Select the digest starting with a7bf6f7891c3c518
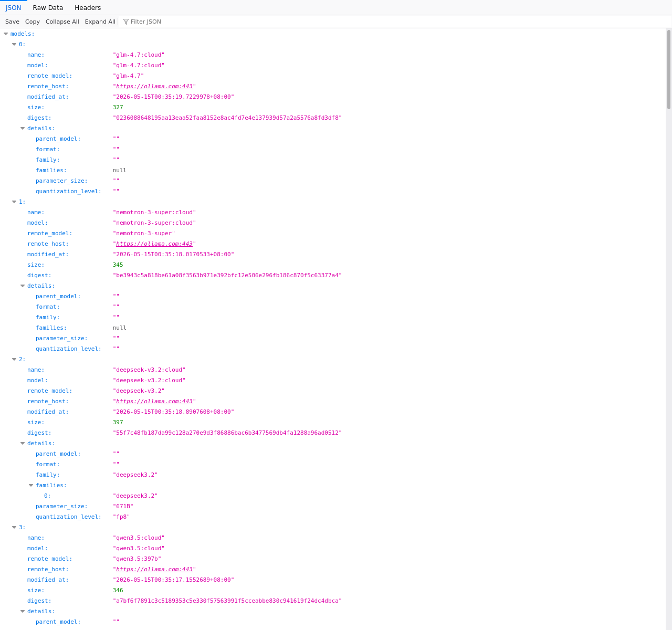Screen dimensions: 672x630 pyautogui.click(x=227, y=601)
